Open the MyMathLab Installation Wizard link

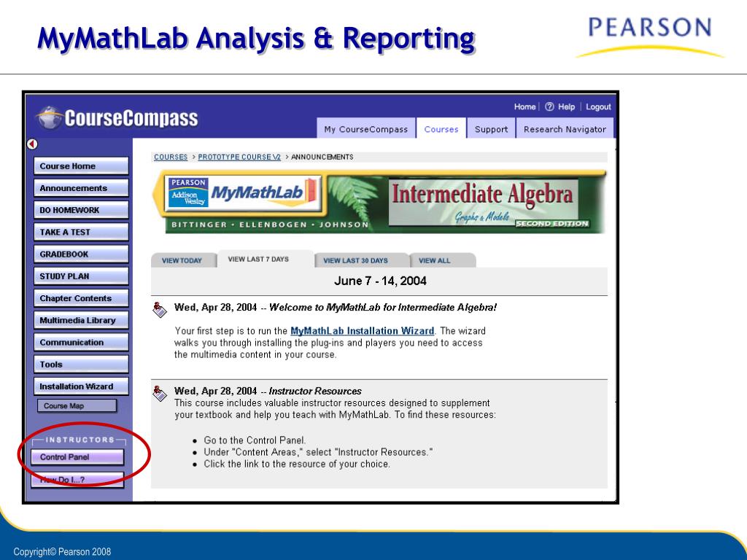click(362, 330)
